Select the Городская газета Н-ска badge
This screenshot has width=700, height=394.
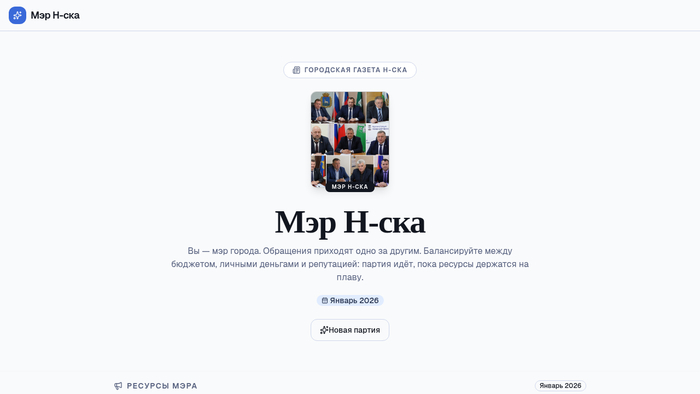[x=350, y=70]
